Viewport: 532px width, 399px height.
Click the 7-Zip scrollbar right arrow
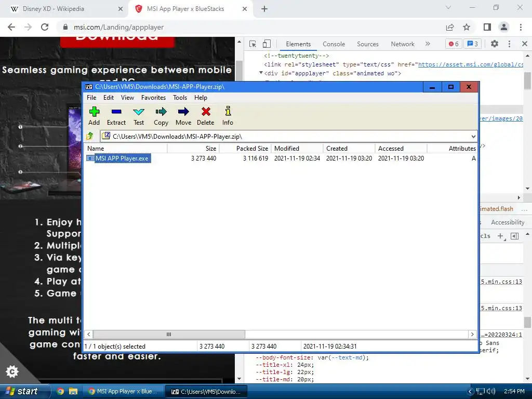pyautogui.click(x=472, y=334)
